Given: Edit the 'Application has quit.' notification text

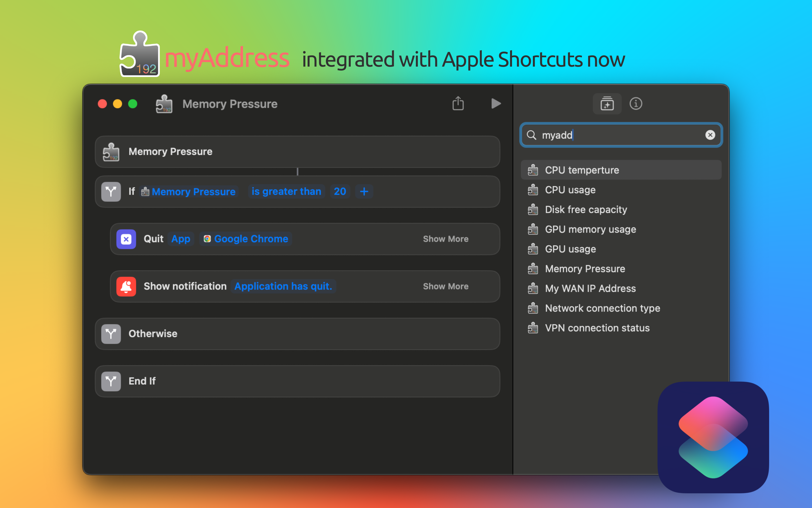Looking at the screenshot, I should [283, 286].
